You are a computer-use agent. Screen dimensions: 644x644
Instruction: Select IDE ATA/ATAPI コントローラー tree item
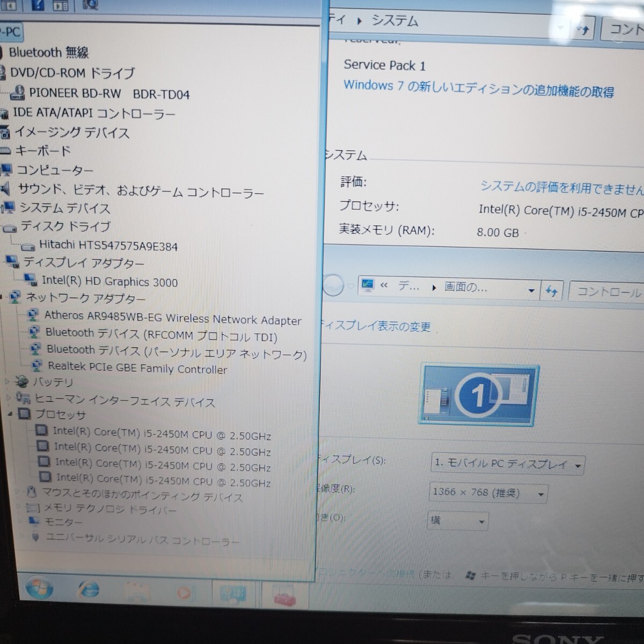click(x=94, y=113)
